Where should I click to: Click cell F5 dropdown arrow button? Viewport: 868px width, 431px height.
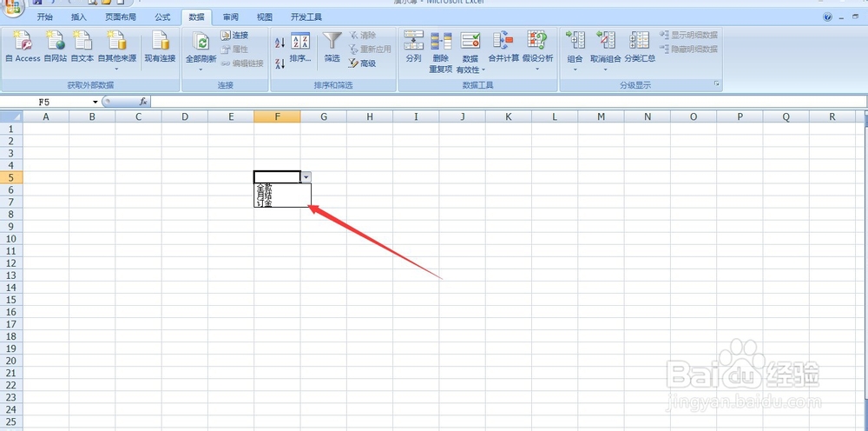(306, 177)
